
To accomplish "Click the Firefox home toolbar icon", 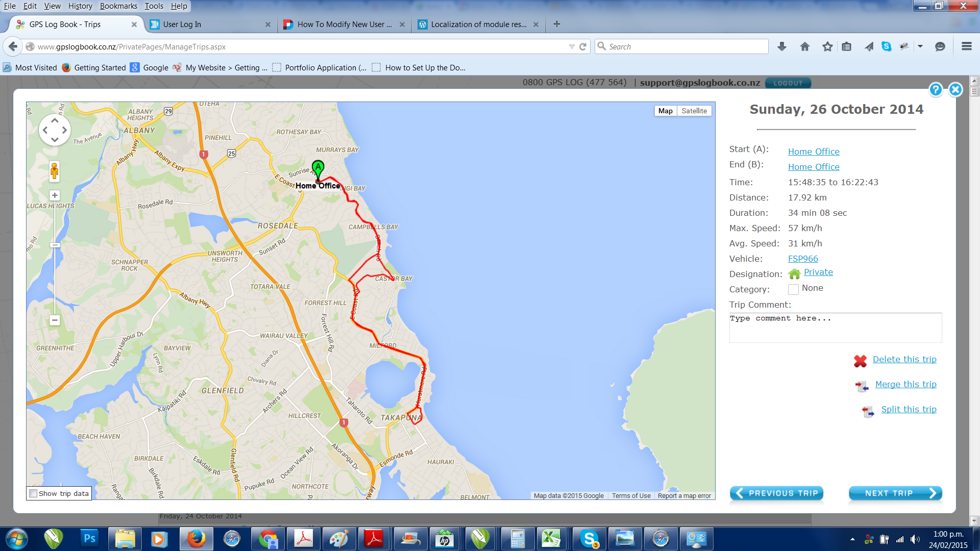I will tap(805, 46).
